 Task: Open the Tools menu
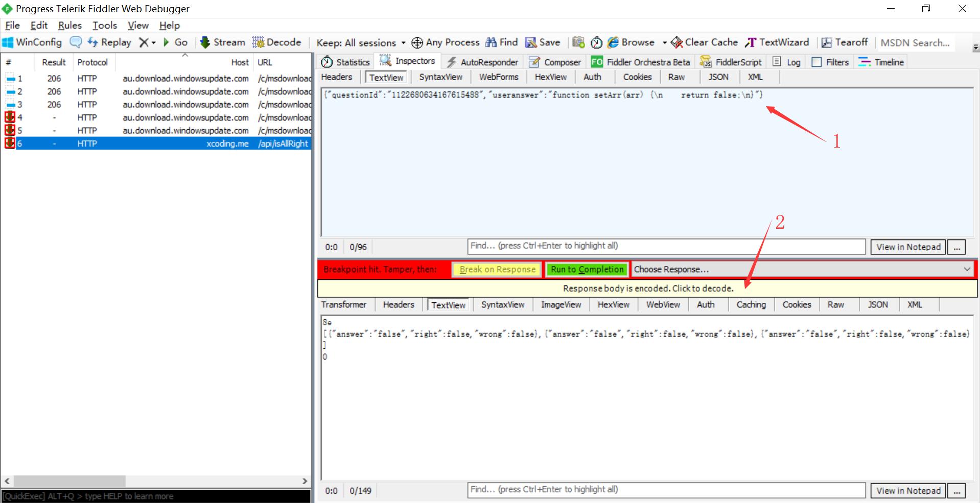[105, 25]
